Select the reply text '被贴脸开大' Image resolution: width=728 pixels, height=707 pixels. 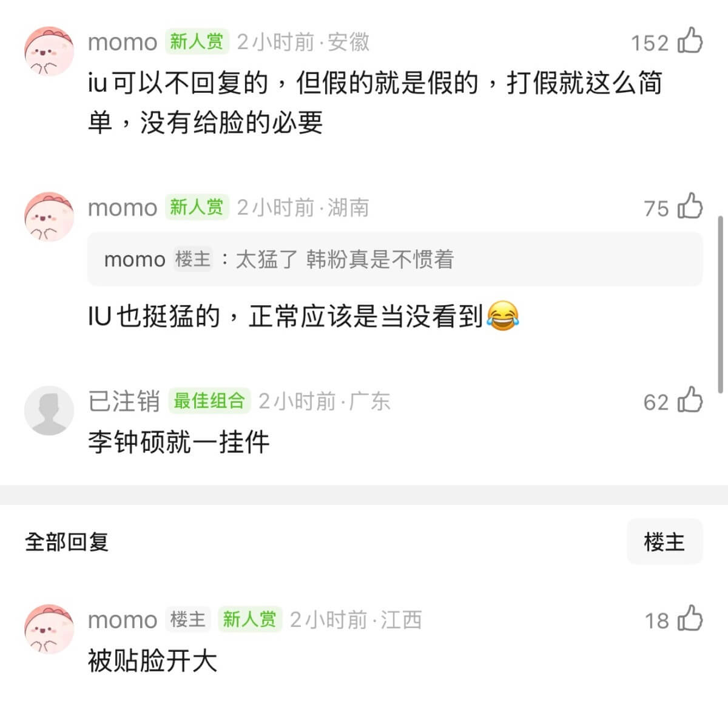(x=152, y=660)
